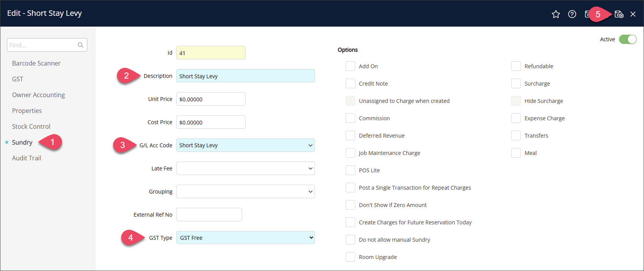The image size is (644, 271).
Task: Add this screen to favourites with star
Action: click(555, 14)
